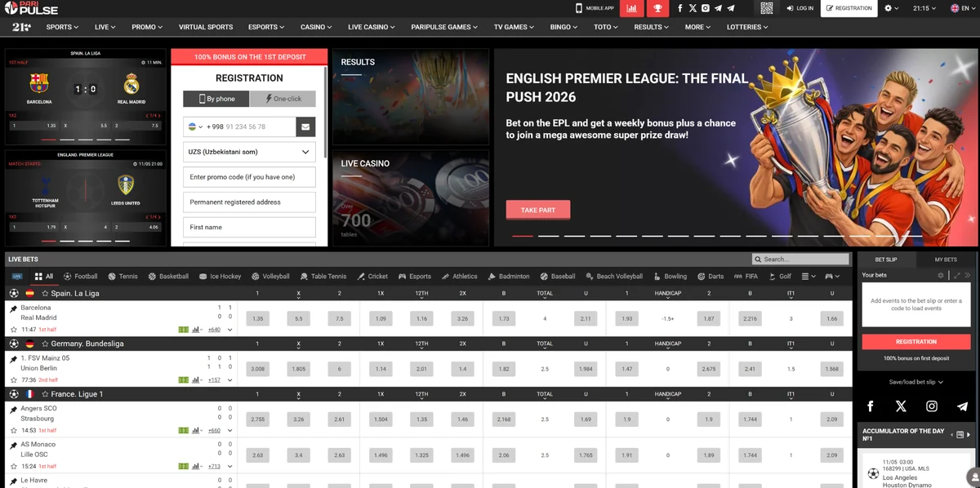Click Registration button in top header
The height and width of the screenshot is (488, 980).
pos(849,8)
